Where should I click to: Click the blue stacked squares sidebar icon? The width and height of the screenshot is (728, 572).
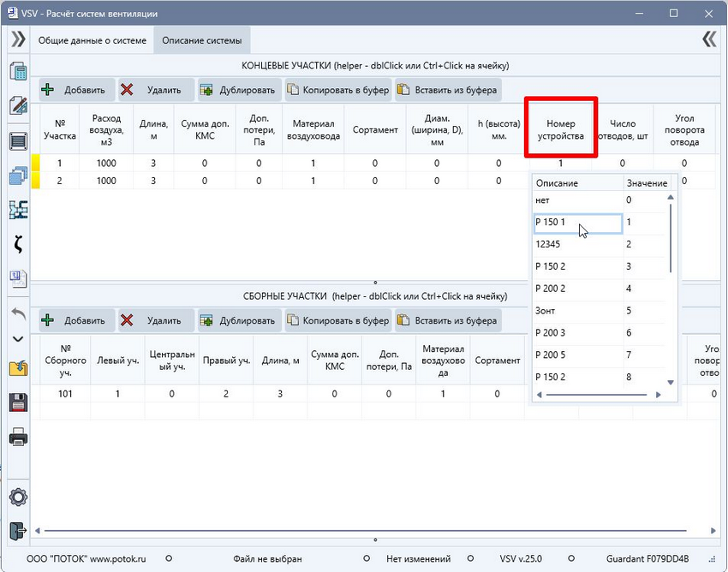(x=18, y=176)
